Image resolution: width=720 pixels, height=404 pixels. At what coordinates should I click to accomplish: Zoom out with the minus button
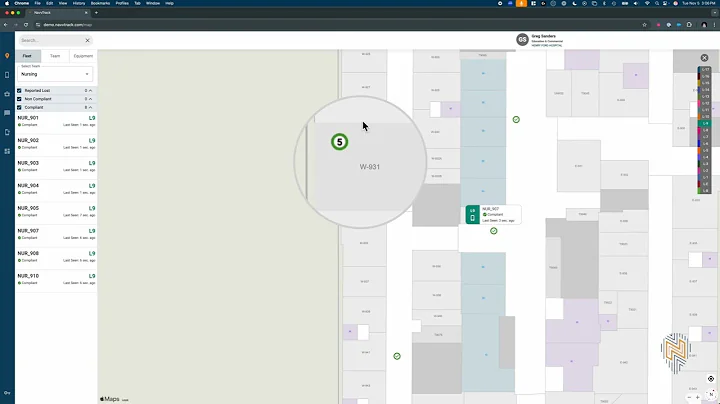pyautogui.click(x=689, y=398)
